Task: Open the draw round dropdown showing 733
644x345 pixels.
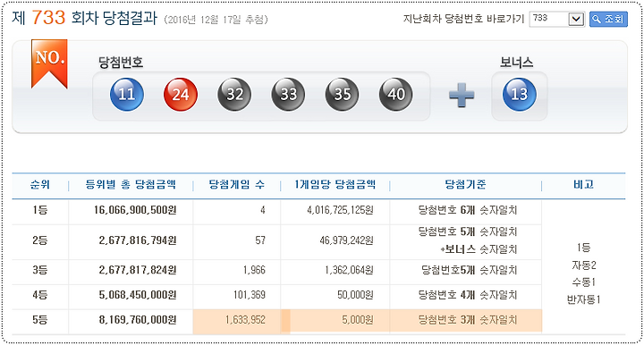Action: (x=557, y=19)
